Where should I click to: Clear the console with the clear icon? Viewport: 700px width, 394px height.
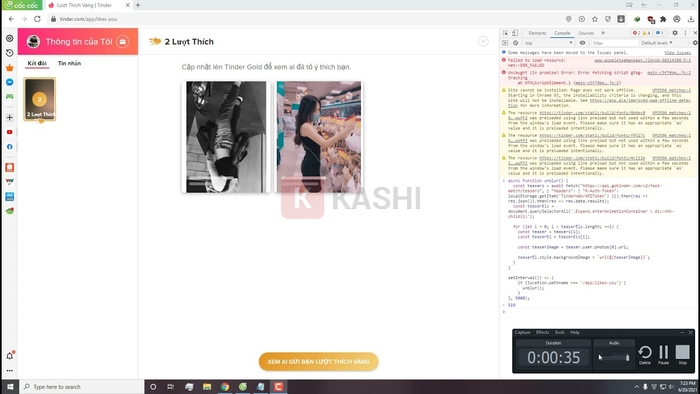coord(516,43)
